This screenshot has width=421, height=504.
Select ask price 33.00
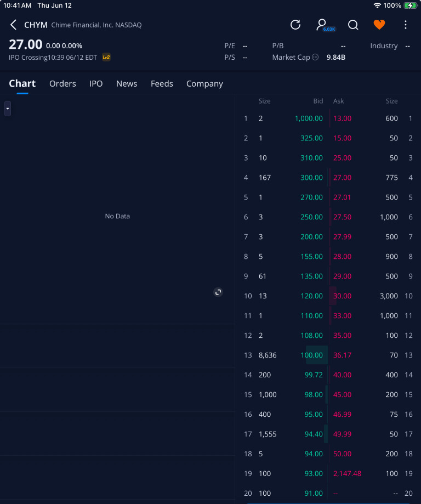[x=342, y=316]
